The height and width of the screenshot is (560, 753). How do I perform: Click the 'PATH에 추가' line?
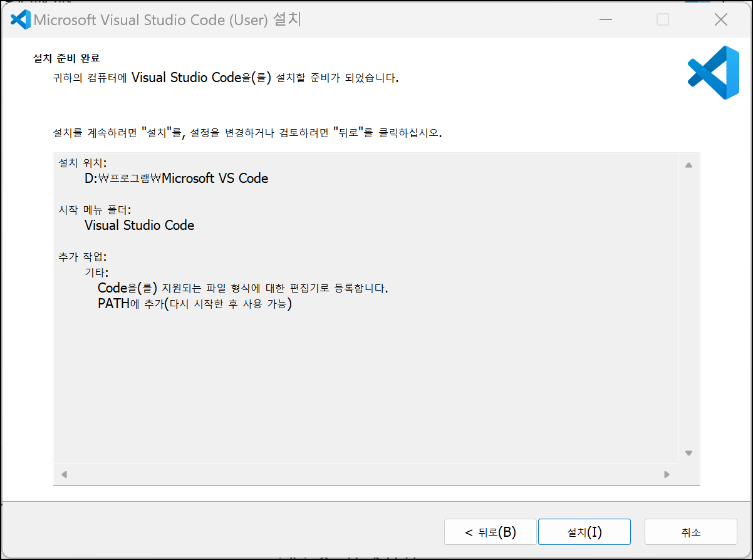point(195,304)
